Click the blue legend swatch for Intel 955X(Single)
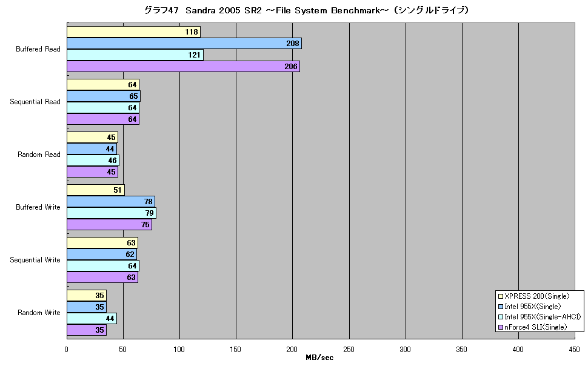The image size is (588, 366). (x=500, y=307)
